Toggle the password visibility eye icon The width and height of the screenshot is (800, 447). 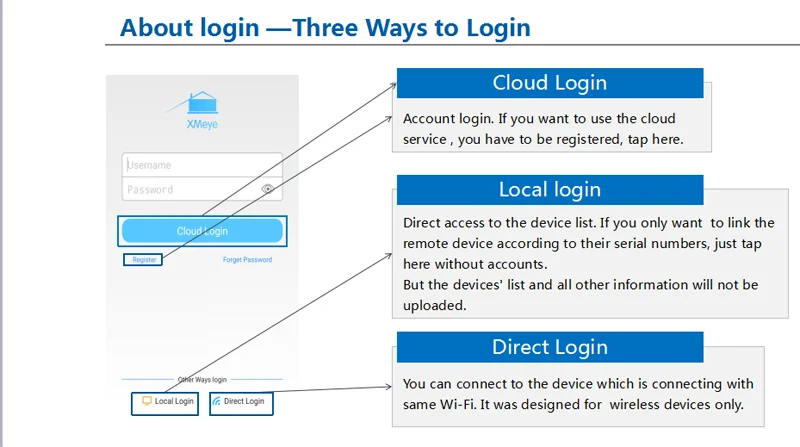coord(267,189)
